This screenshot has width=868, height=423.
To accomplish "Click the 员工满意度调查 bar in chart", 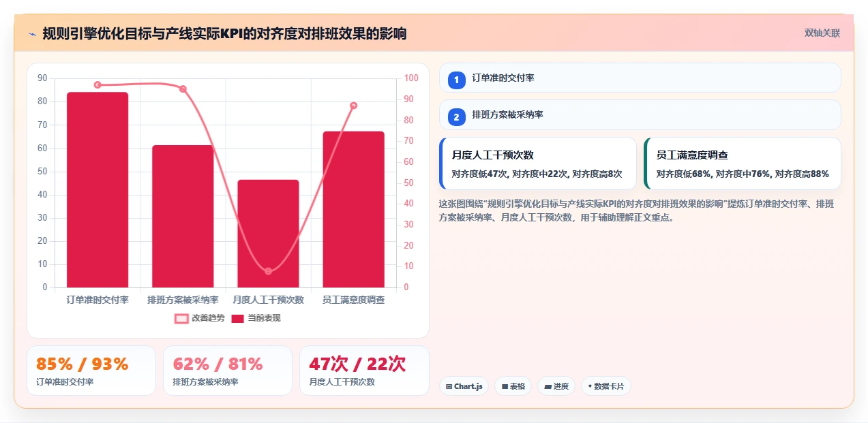I will pos(353,209).
